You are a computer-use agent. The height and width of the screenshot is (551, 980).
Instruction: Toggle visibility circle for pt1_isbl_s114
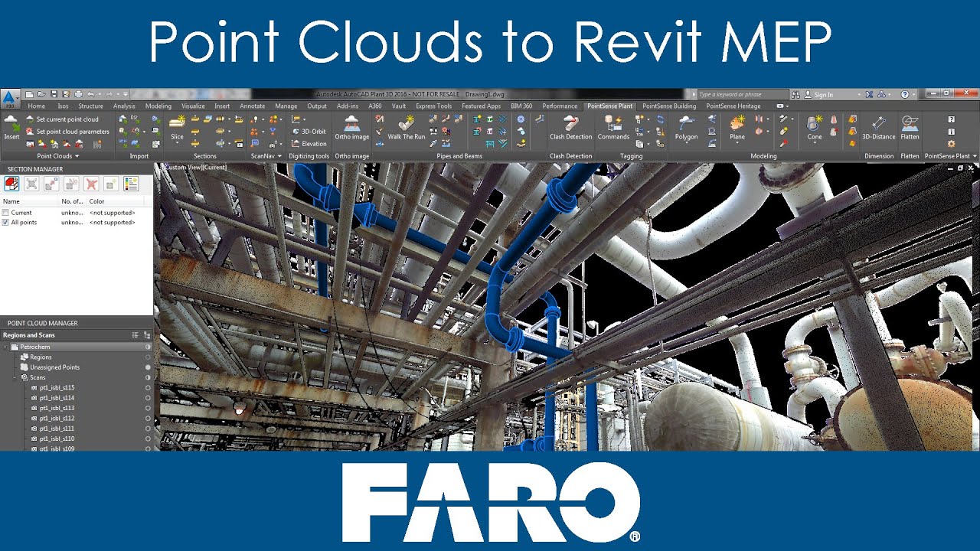click(148, 398)
